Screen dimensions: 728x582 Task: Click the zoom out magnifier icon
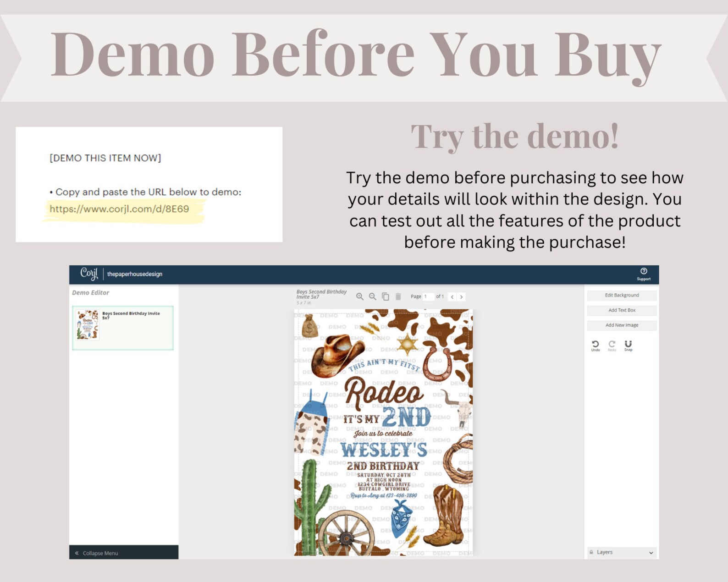[x=373, y=296]
